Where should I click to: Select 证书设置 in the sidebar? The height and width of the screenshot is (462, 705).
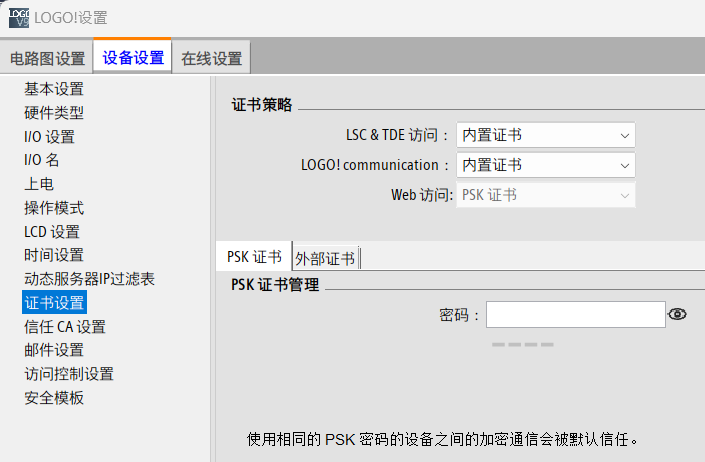54,302
